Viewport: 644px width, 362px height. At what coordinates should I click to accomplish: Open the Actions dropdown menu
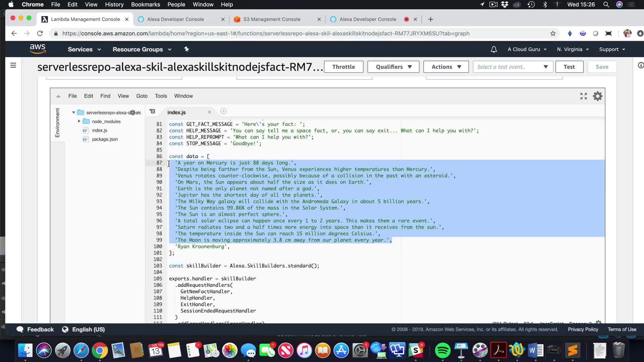(x=446, y=67)
